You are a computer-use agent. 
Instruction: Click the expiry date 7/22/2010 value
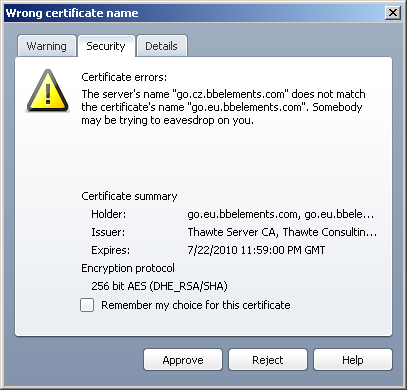[x=256, y=250]
